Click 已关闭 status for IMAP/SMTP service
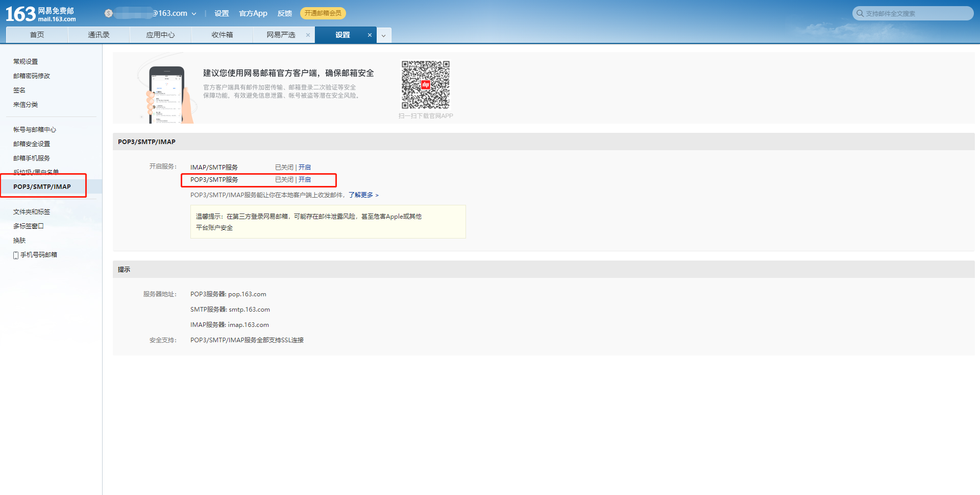The width and height of the screenshot is (980, 495). [284, 167]
